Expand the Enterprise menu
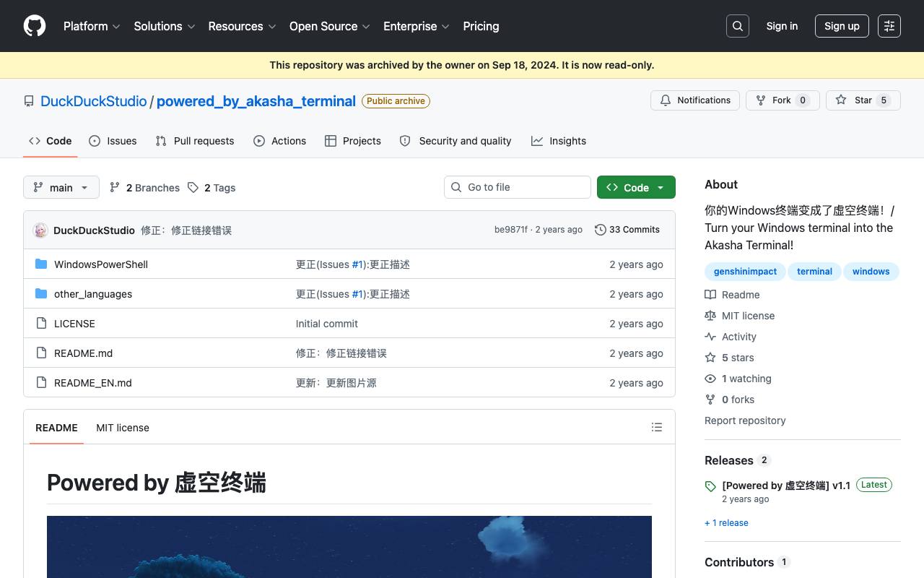The image size is (924, 578). 417,26
